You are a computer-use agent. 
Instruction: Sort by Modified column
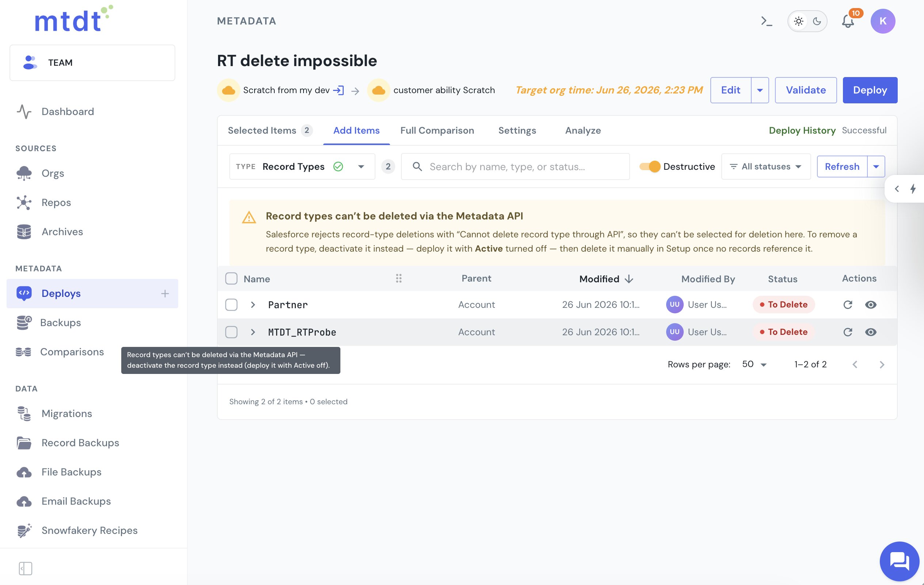606,279
